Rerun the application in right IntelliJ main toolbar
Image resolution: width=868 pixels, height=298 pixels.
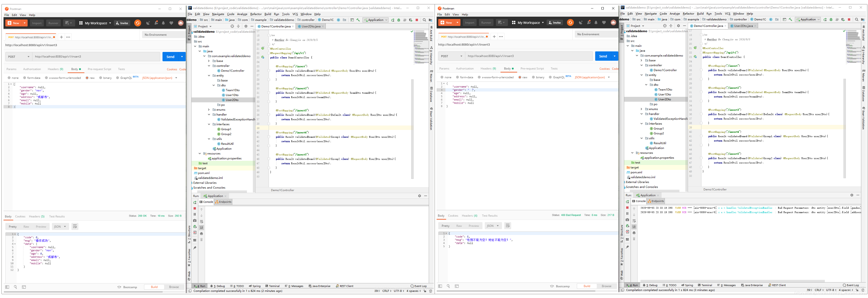tap(825, 20)
